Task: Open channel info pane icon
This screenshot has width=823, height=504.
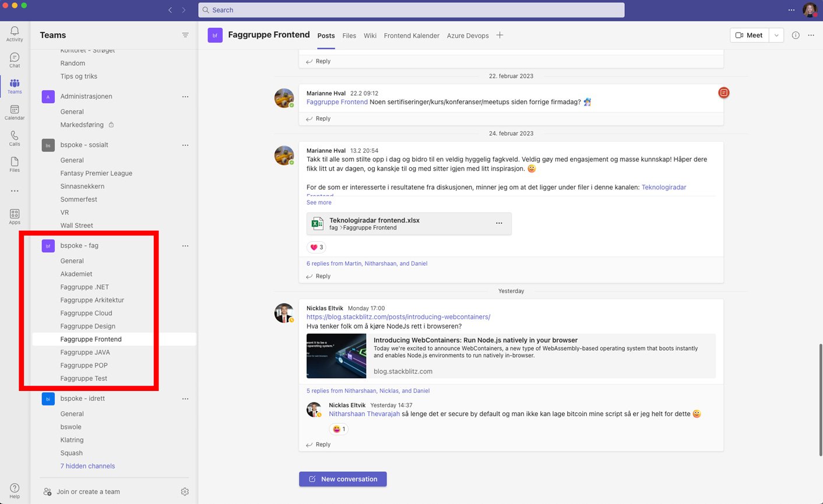Action: (x=796, y=35)
